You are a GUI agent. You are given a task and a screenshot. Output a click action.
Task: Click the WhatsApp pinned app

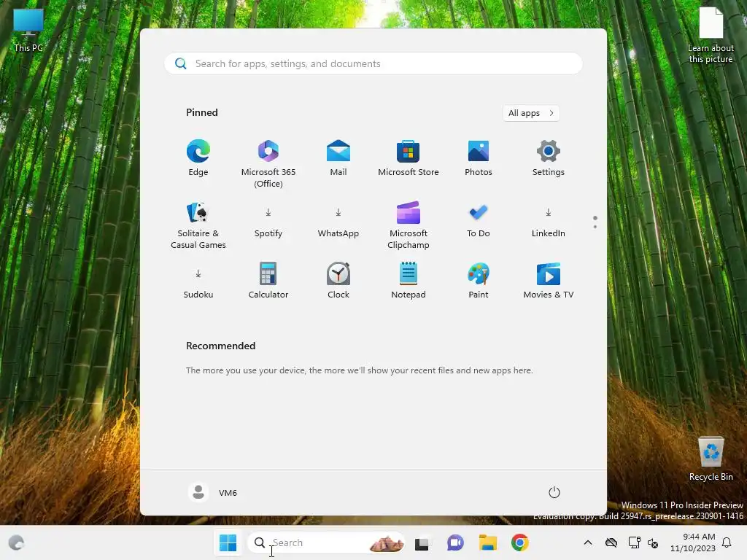(338, 222)
